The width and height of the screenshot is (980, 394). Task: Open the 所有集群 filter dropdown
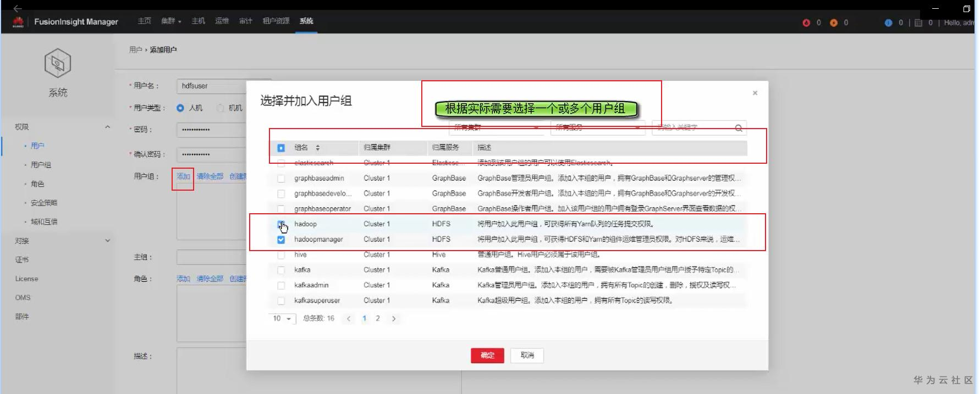click(x=496, y=127)
